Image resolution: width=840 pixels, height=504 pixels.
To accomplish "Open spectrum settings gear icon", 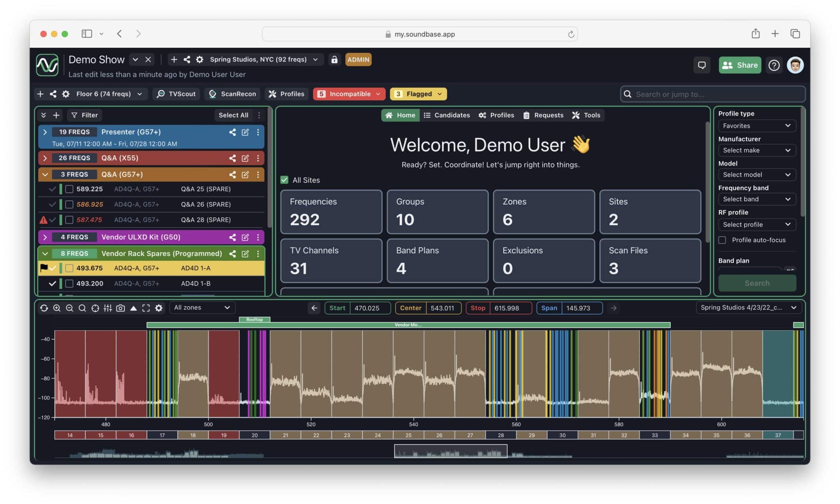I will pyautogui.click(x=159, y=308).
